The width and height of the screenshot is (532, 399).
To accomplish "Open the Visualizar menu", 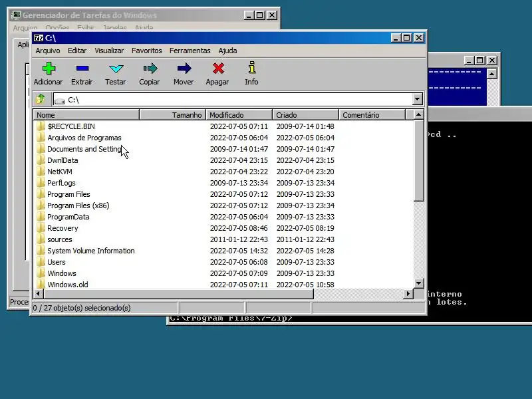I will click(x=109, y=51).
